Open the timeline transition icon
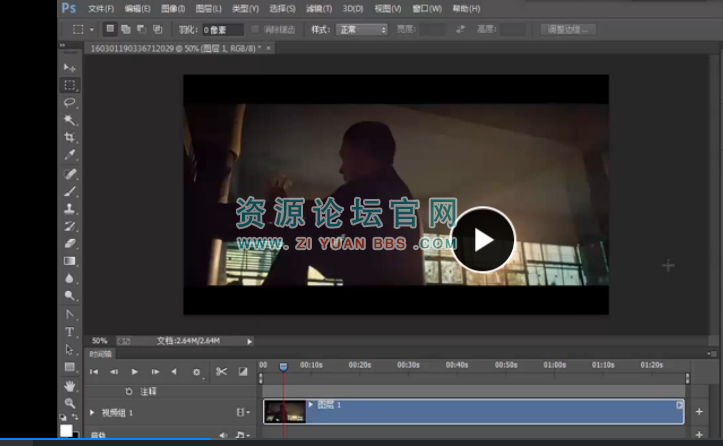The image size is (723, 446). (243, 372)
